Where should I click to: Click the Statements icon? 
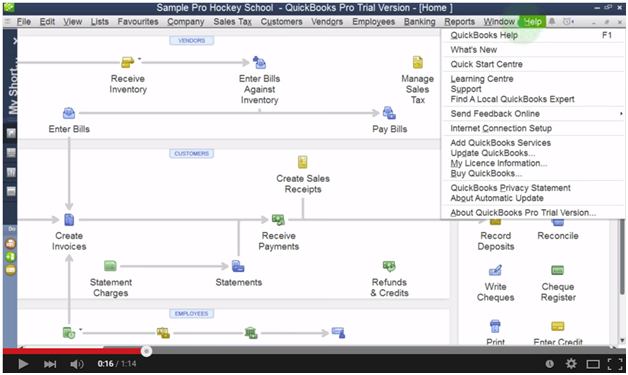tap(238, 266)
